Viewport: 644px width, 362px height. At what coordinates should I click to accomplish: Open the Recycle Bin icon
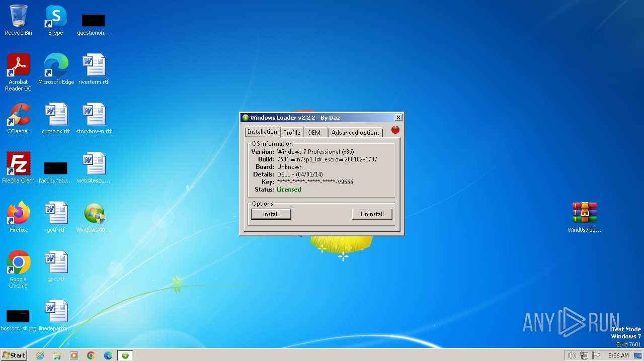point(18,20)
